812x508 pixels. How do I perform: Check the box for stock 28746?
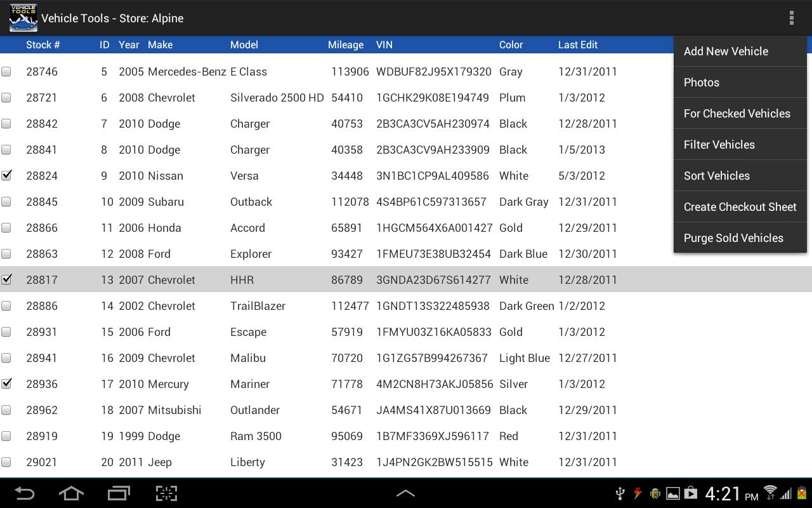pyautogui.click(x=6, y=72)
